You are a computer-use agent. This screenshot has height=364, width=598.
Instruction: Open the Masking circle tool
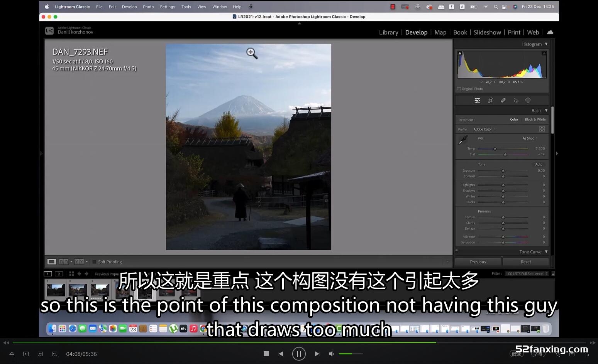point(528,101)
